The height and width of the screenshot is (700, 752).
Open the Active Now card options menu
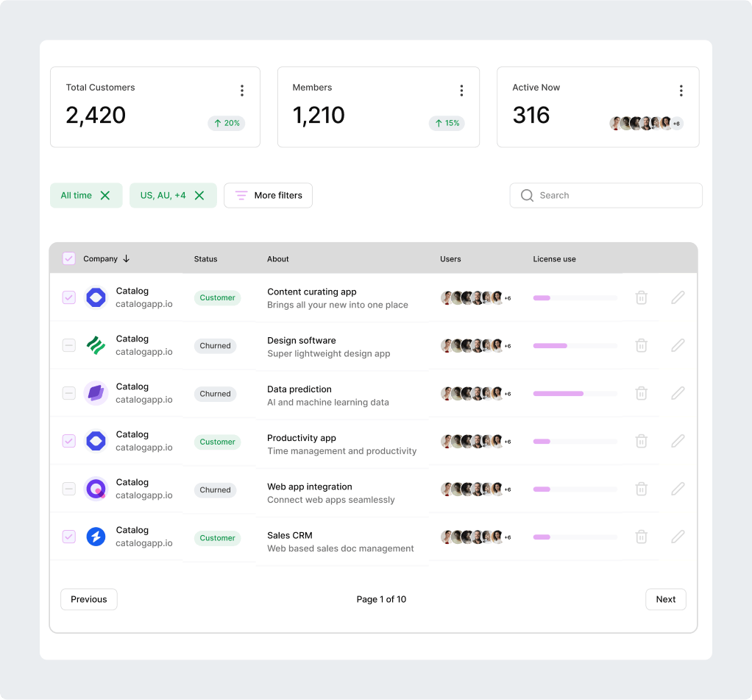[x=681, y=91]
